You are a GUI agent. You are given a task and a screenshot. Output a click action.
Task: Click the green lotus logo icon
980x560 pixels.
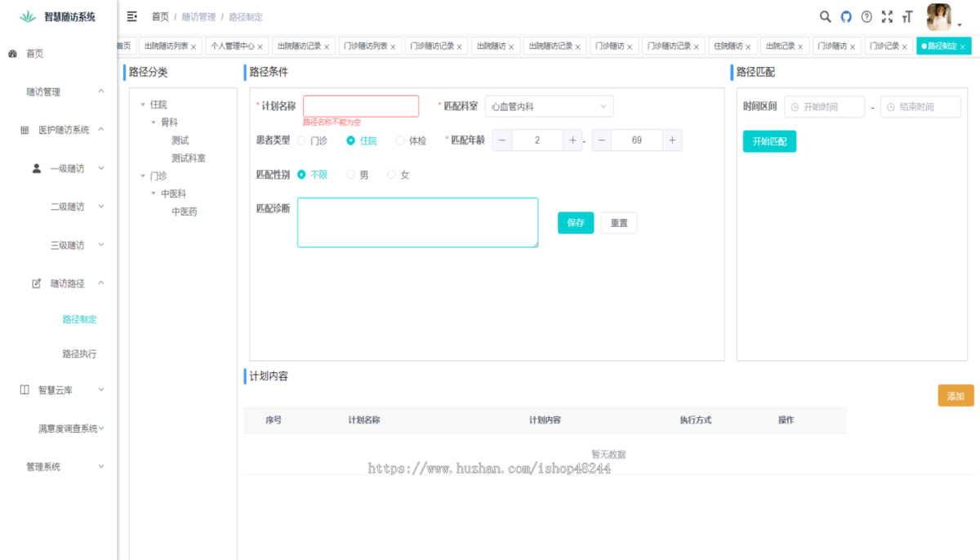coord(29,16)
